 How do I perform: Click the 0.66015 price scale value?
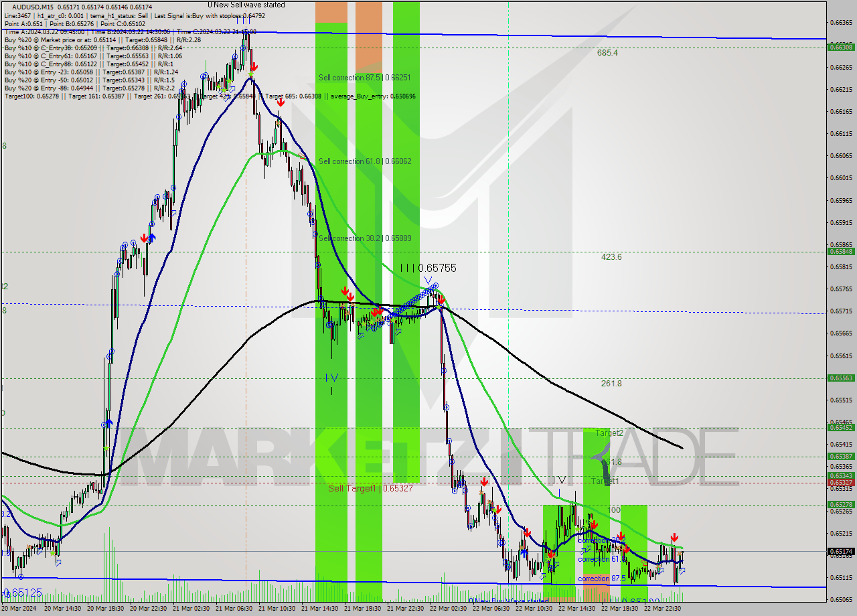(x=841, y=178)
